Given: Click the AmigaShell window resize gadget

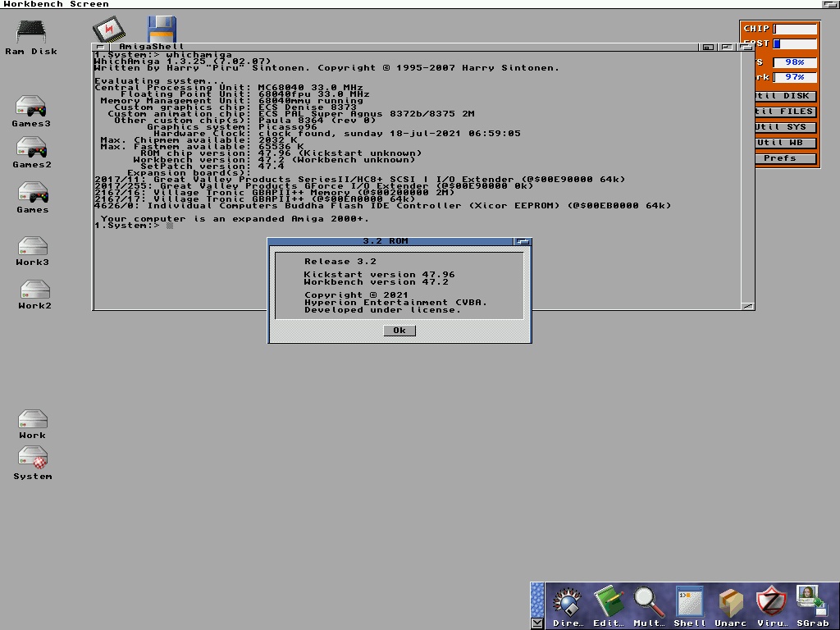Looking at the screenshot, I should [748, 306].
